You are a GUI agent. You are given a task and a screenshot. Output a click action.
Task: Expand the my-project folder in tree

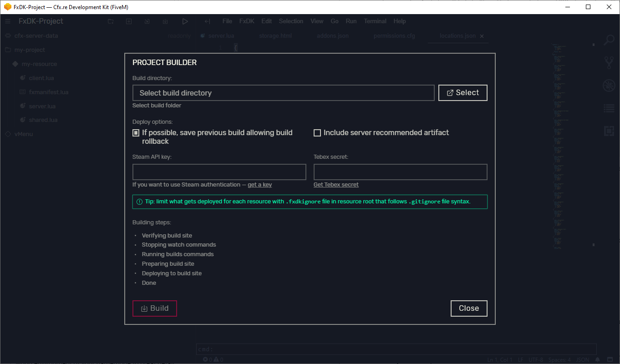coord(30,50)
